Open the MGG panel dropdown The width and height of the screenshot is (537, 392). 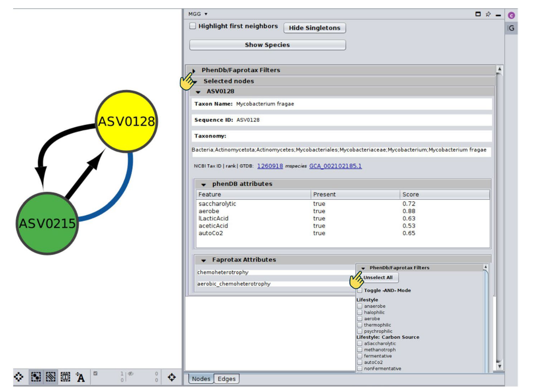point(206,14)
